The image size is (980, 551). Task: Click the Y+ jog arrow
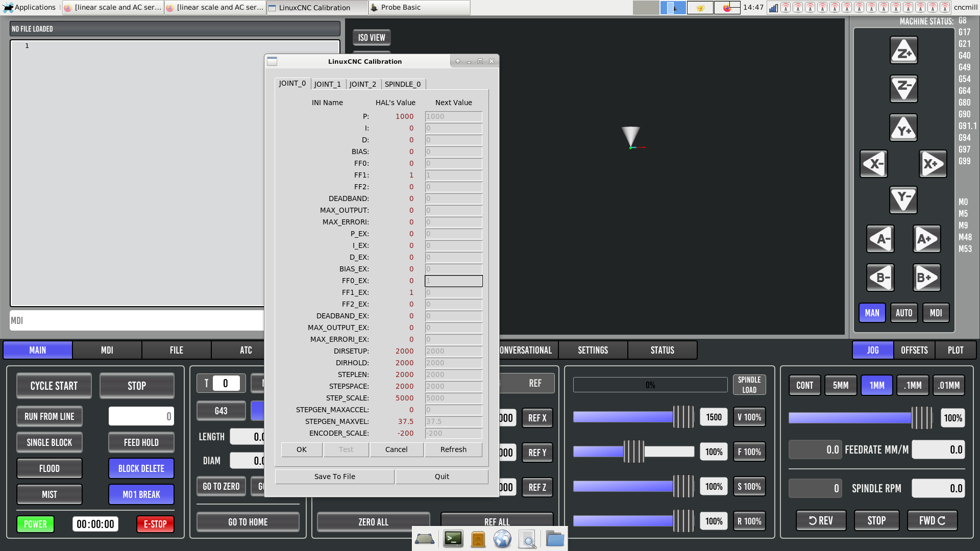pos(903,128)
